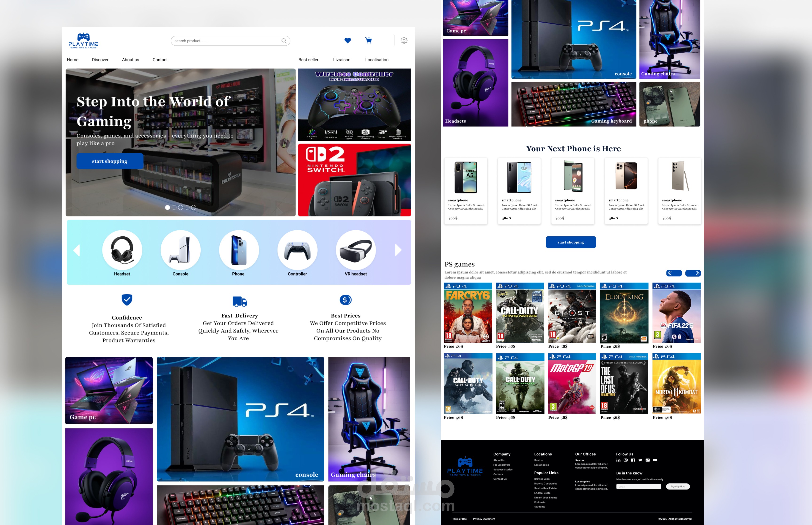812x525 pixels.
Task: Select the Headset category circle
Action: point(122,250)
